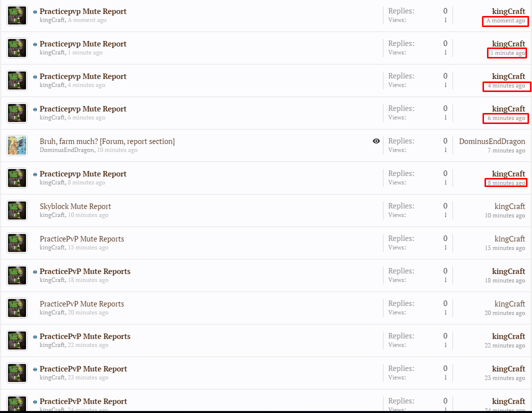Open PracticePvP Mute Report thread from 23 minutes ago
532x413 pixels.
tap(83, 369)
